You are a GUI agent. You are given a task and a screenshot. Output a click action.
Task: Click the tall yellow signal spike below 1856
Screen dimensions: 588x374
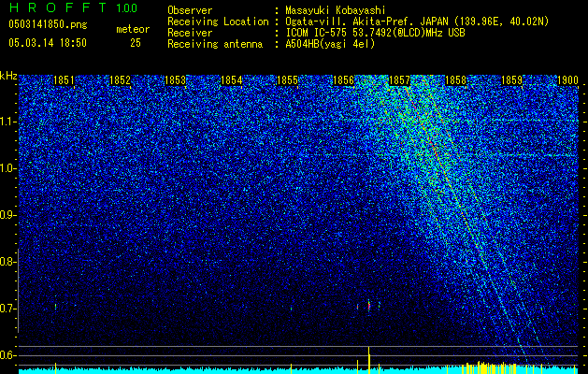pos(369,358)
